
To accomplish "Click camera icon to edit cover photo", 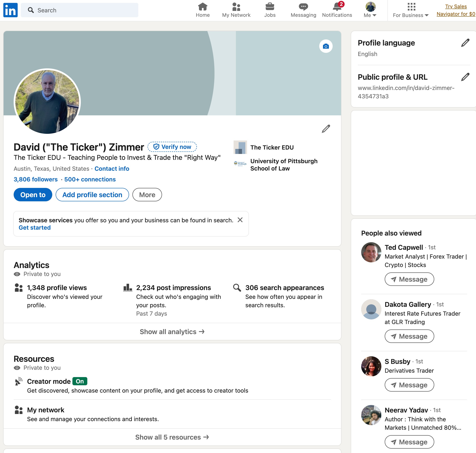I will click(x=326, y=46).
